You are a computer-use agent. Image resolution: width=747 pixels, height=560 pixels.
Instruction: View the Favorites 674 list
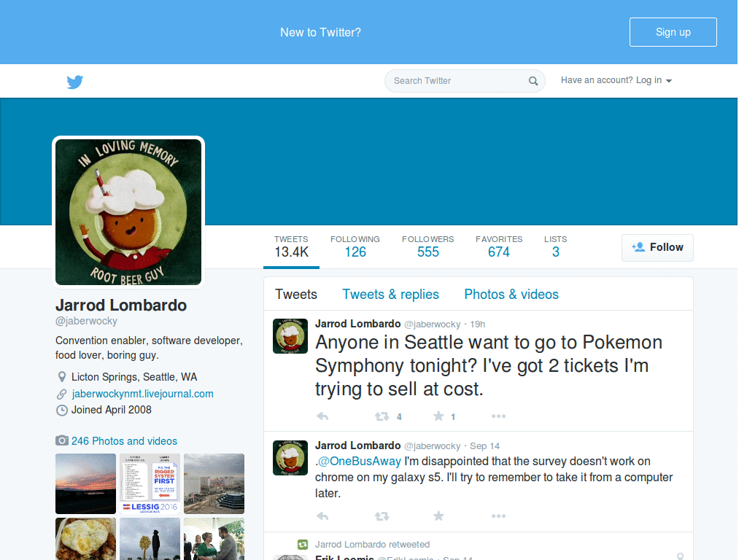499,247
